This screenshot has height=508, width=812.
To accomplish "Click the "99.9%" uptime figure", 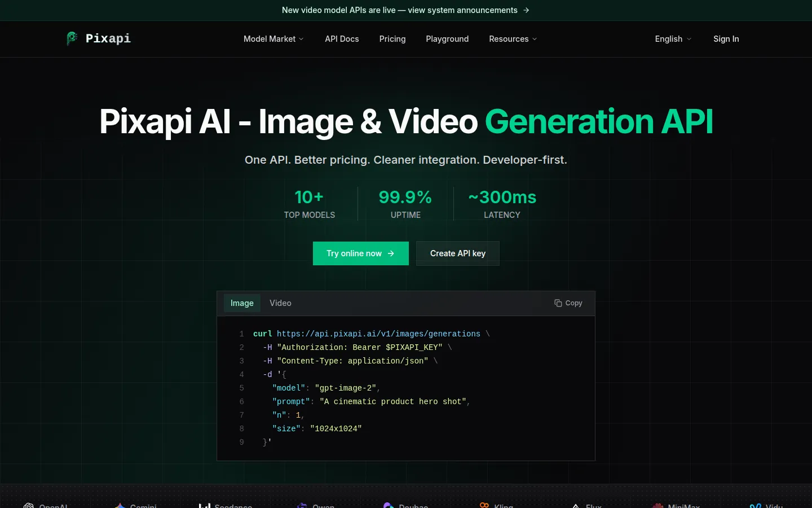I will [405, 197].
